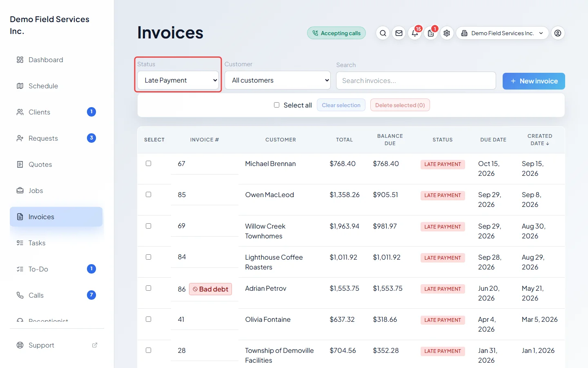Image resolution: width=588 pixels, height=368 pixels.
Task: Click customer name Michael Brennan
Action: coord(270,164)
